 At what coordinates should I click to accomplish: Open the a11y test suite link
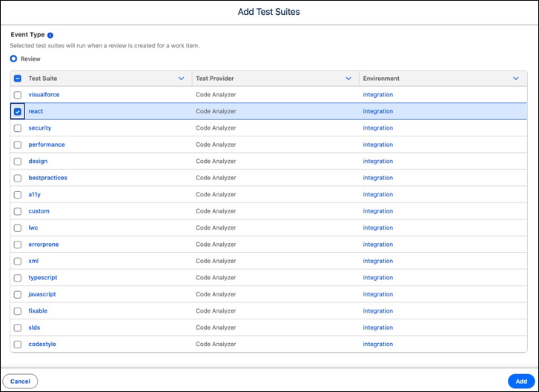point(34,194)
